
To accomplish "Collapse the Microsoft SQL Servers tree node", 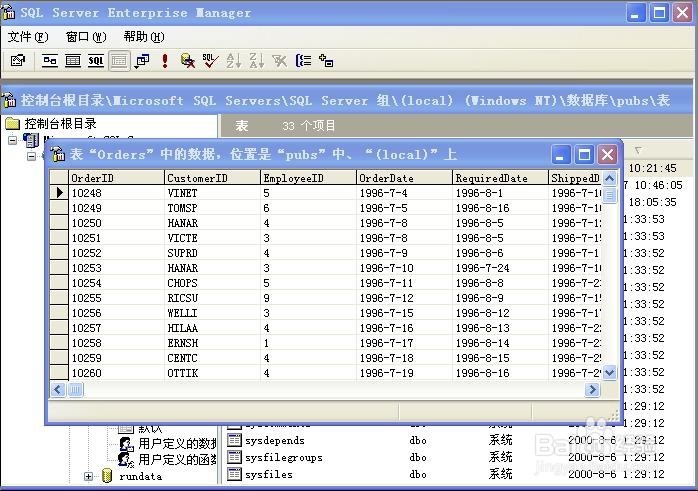I will coord(12,140).
